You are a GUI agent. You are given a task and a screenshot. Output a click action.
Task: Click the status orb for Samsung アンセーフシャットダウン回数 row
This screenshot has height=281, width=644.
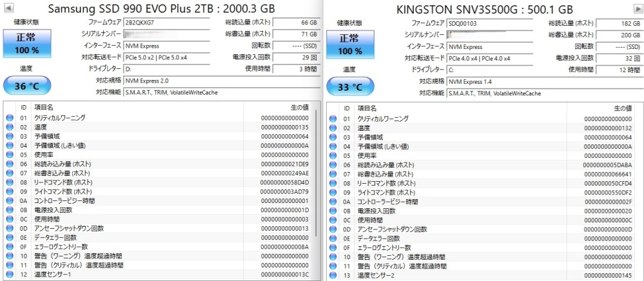tap(10, 228)
